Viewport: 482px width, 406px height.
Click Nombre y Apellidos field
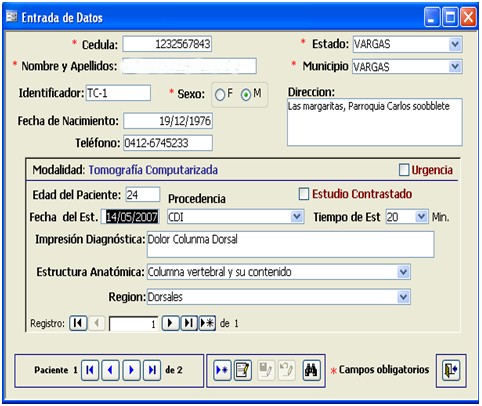(189, 66)
